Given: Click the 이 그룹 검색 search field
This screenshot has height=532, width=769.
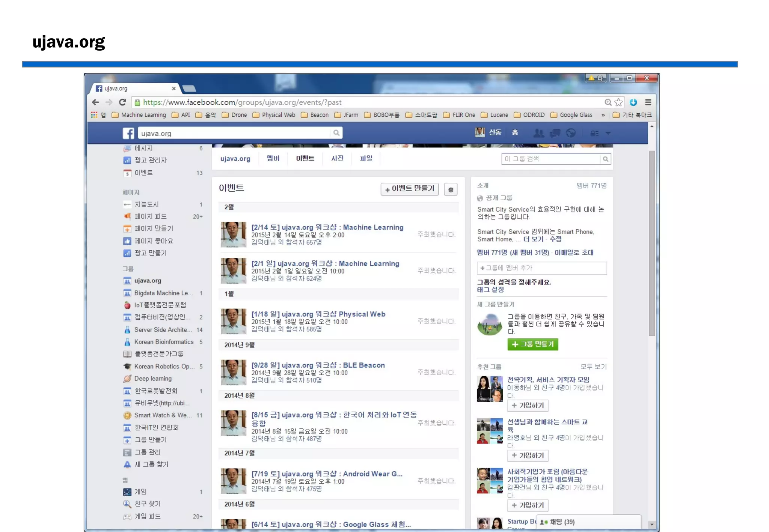Looking at the screenshot, I should click(550, 159).
